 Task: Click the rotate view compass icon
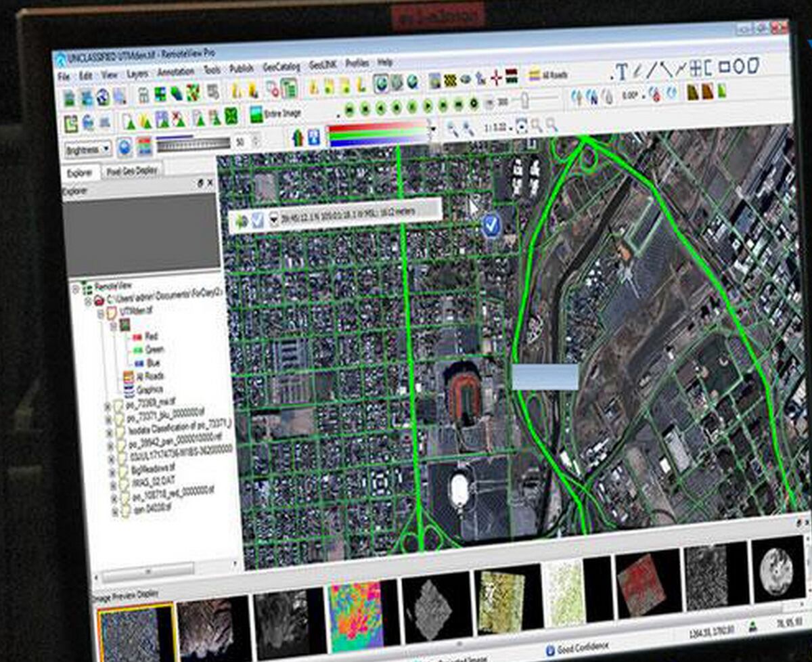point(656,97)
